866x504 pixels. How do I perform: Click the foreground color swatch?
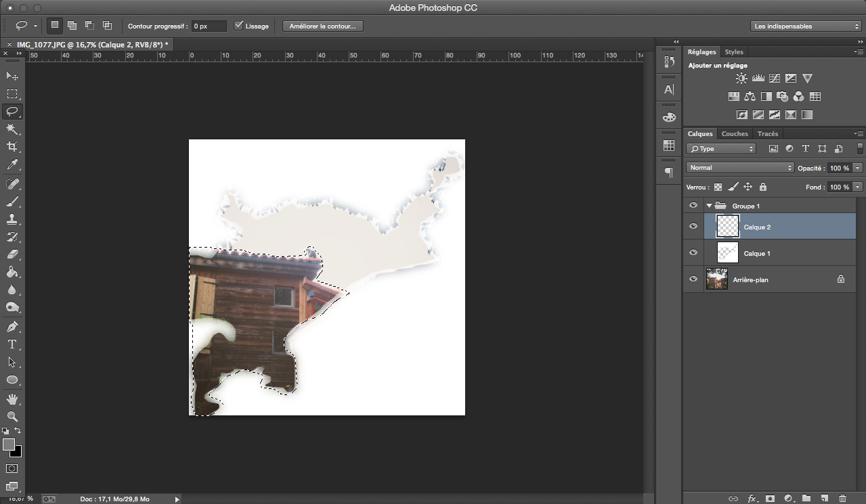(x=9, y=444)
